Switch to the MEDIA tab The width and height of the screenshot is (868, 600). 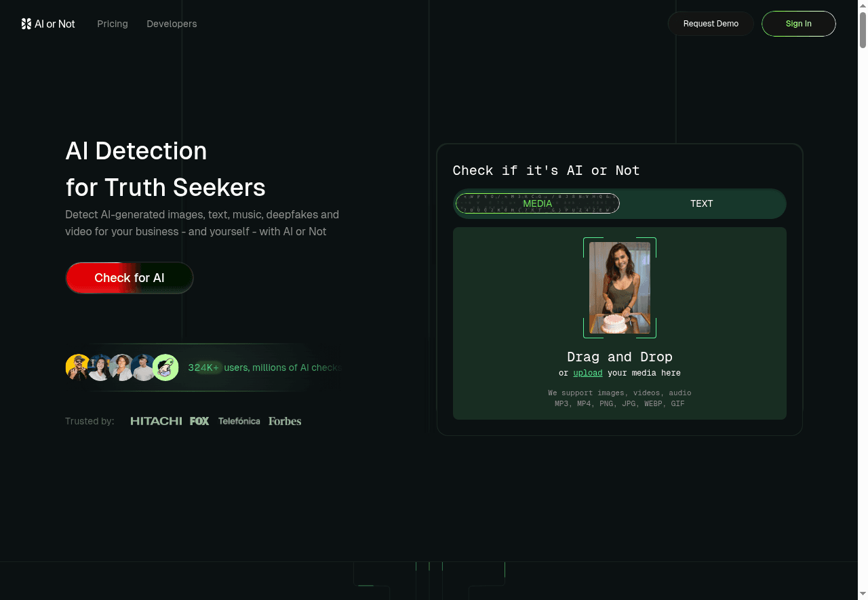pos(537,203)
